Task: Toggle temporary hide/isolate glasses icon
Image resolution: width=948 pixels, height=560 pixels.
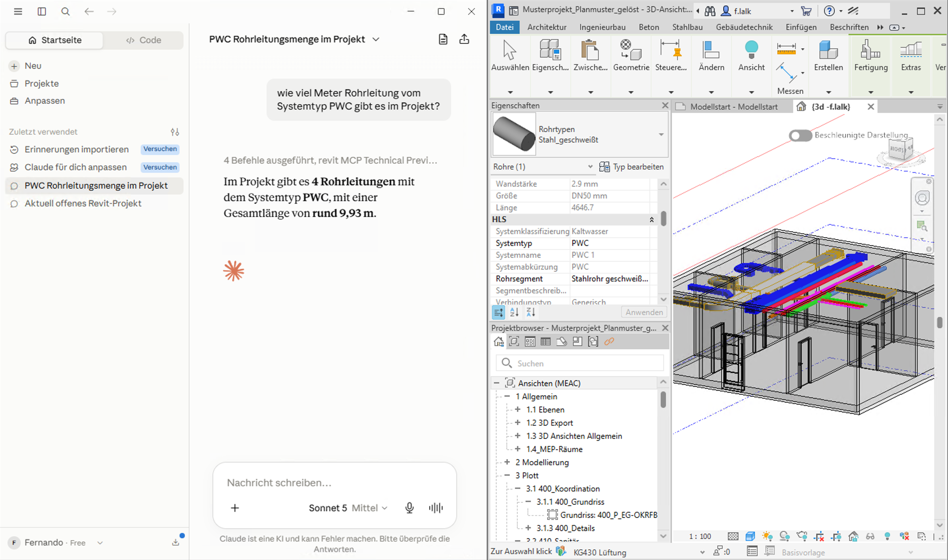Action: pos(870,536)
